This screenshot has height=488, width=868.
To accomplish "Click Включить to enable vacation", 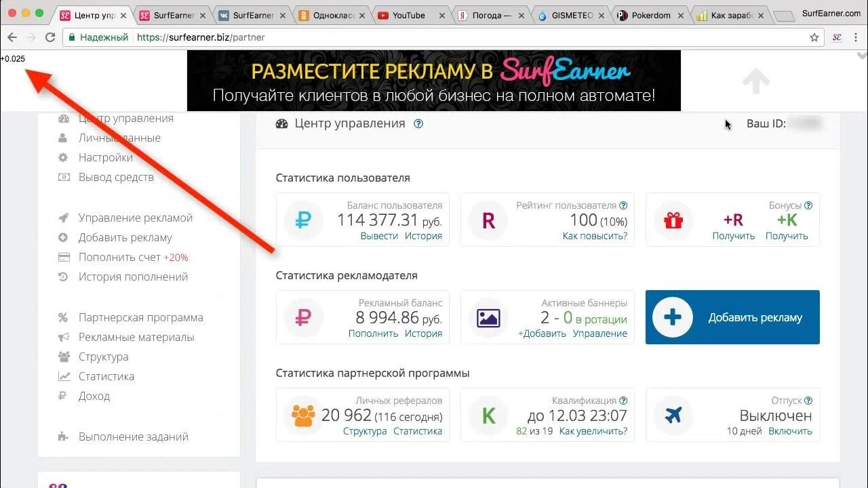I will pyautogui.click(x=790, y=431).
